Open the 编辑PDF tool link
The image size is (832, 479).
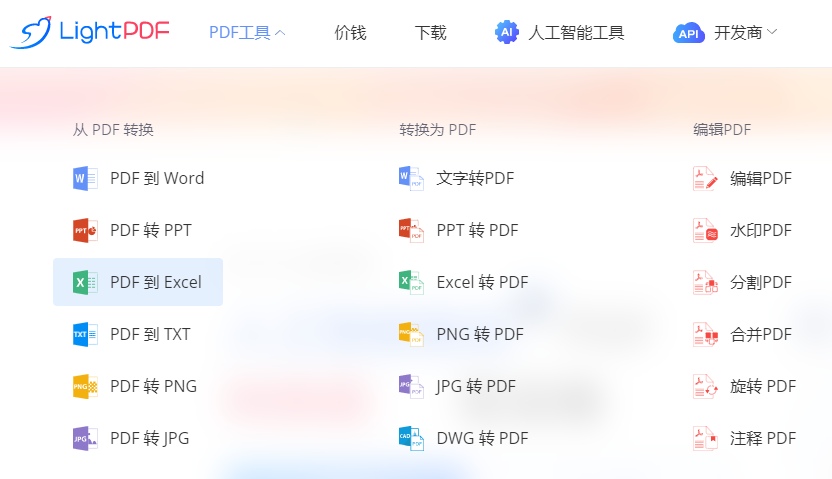761,178
